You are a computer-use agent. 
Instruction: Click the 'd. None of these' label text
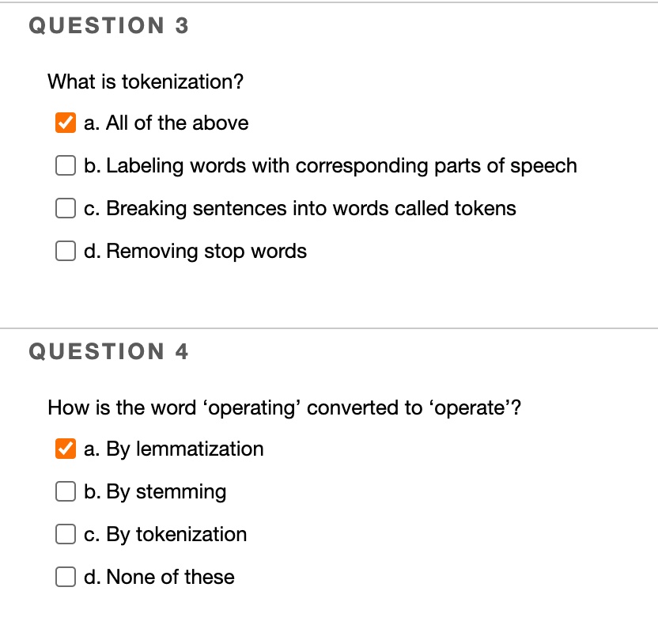point(159,577)
